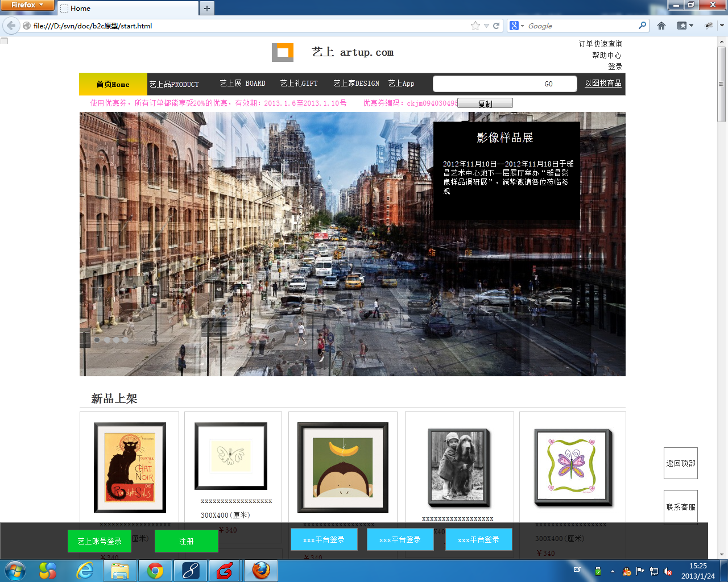Bookmark this page with the star icon

[475, 26]
